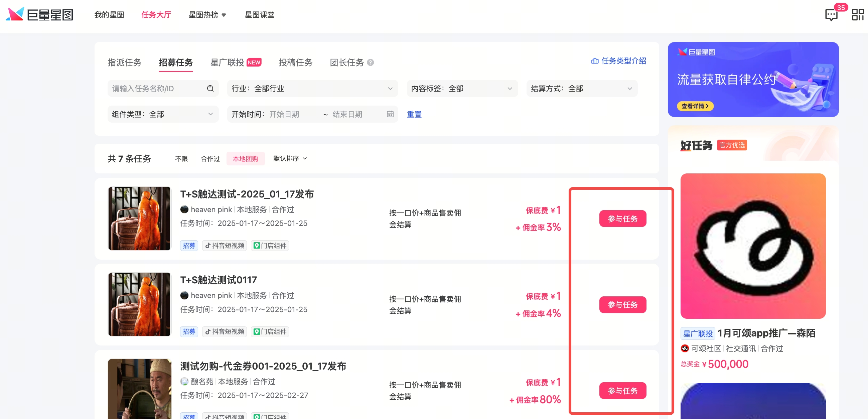
Task: Select the 不限 filter option
Action: (x=181, y=158)
